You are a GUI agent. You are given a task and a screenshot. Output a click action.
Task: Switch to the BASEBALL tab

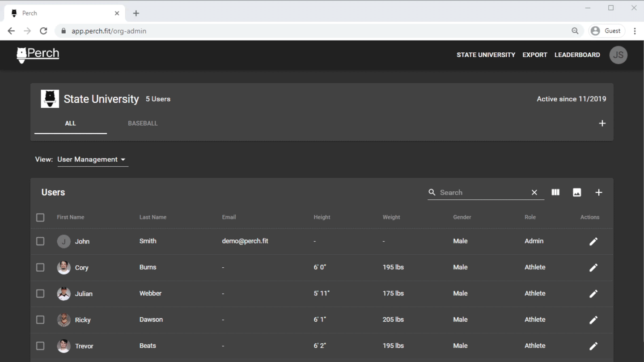[143, 123]
